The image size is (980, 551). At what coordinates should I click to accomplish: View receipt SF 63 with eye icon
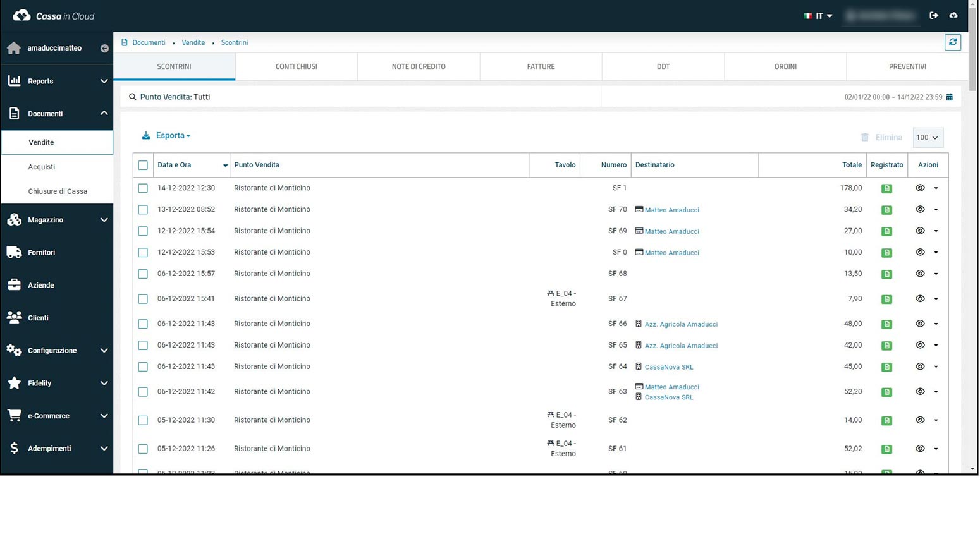tap(920, 391)
